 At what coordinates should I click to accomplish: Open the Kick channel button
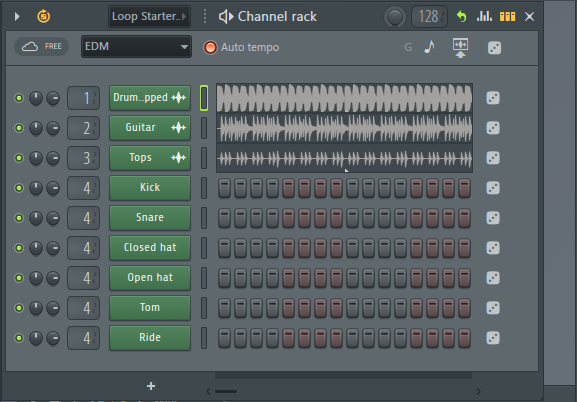pos(150,188)
